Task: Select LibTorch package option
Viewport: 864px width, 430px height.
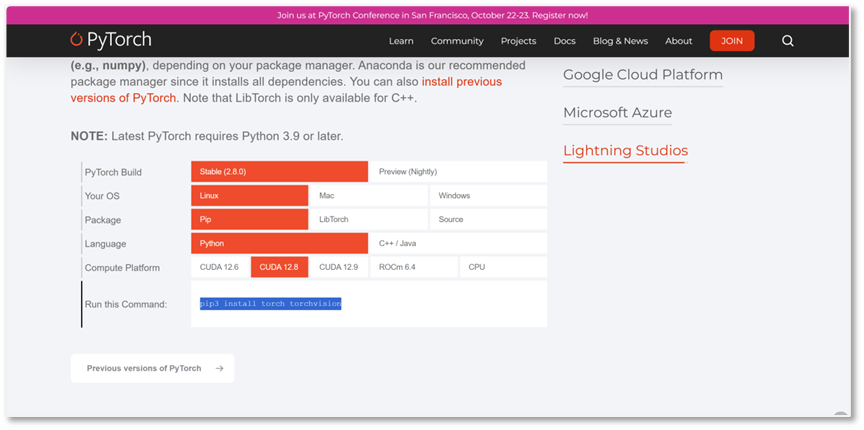Action: point(367,219)
